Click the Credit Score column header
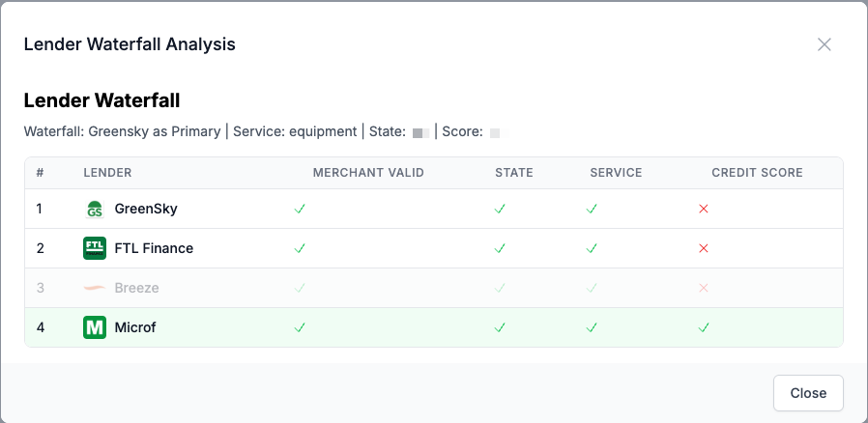 tap(757, 173)
